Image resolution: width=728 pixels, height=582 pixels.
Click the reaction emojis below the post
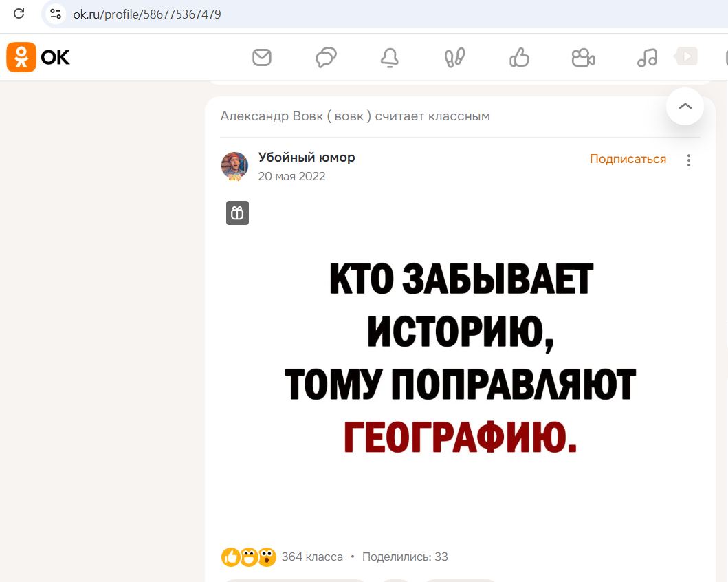click(x=248, y=557)
